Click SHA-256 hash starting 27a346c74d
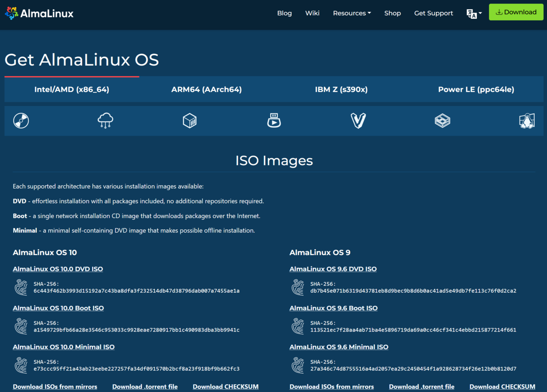Image resolution: width=547 pixels, height=392 pixels. (x=413, y=369)
